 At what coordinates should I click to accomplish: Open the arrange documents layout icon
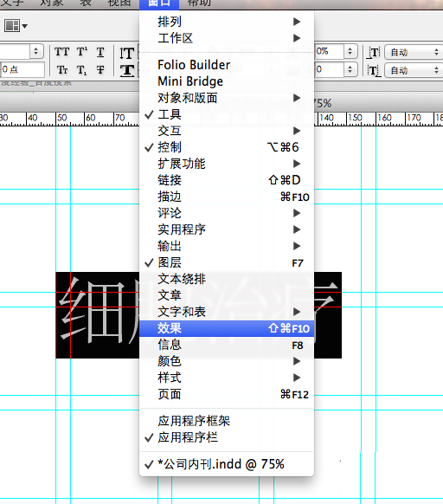point(16,26)
